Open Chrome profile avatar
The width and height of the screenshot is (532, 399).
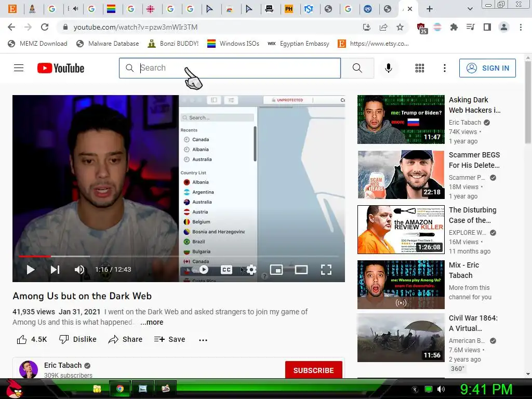pyautogui.click(x=504, y=27)
